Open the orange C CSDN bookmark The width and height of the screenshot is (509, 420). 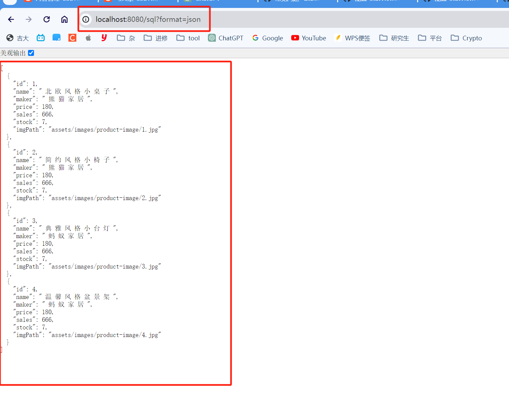(x=72, y=38)
